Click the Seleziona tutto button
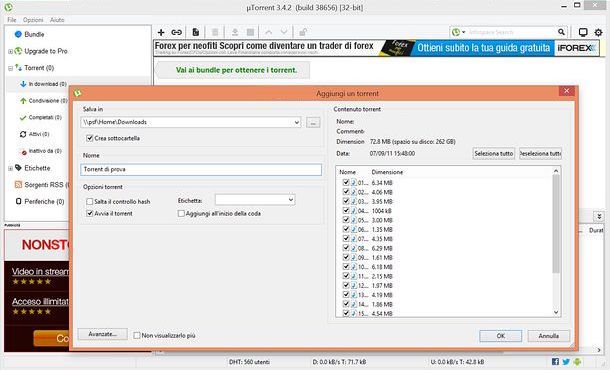The height and width of the screenshot is (370, 610). [x=494, y=153]
